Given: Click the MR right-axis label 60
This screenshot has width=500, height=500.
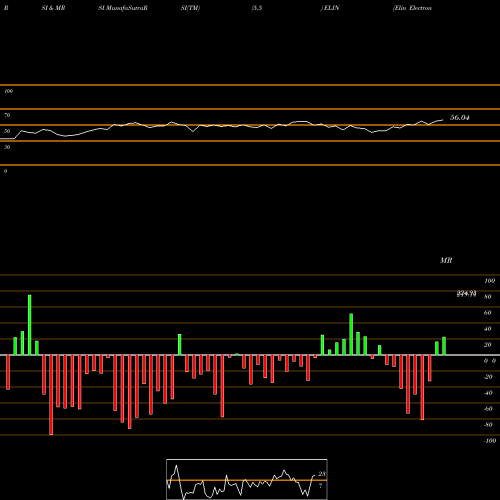Looking at the screenshot, I should [x=488, y=313].
